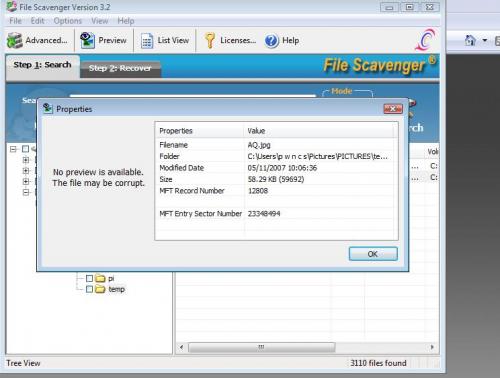This screenshot has height=378, width=500.
Task: Click the Tree View status label
Action: 23,363
